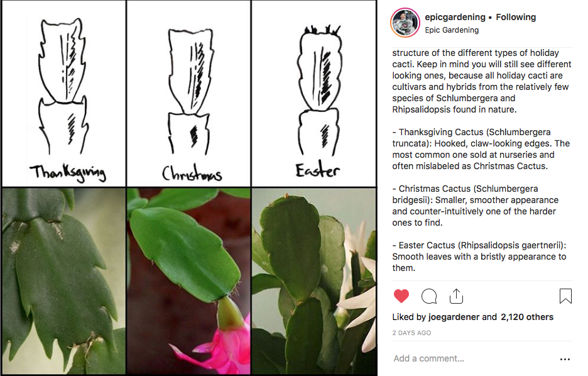Click the bookmark save post icon
This screenshot has width=588, height=376.
(565, 296)
